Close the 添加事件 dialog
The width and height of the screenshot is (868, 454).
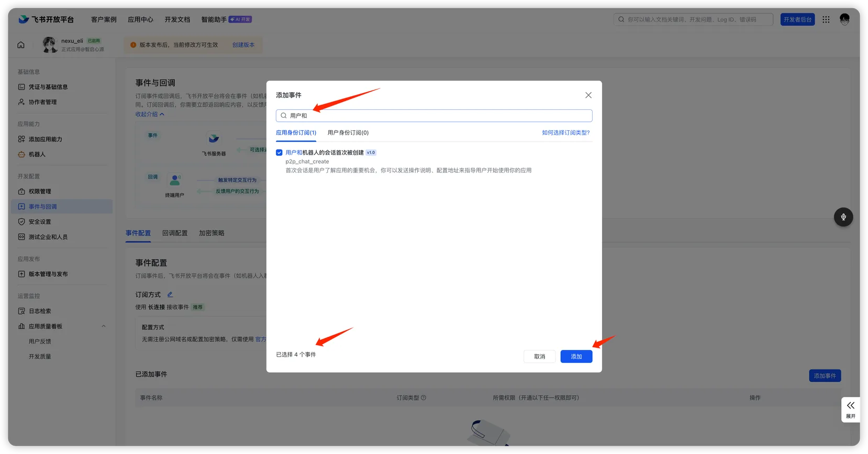[x=588, y=95]
